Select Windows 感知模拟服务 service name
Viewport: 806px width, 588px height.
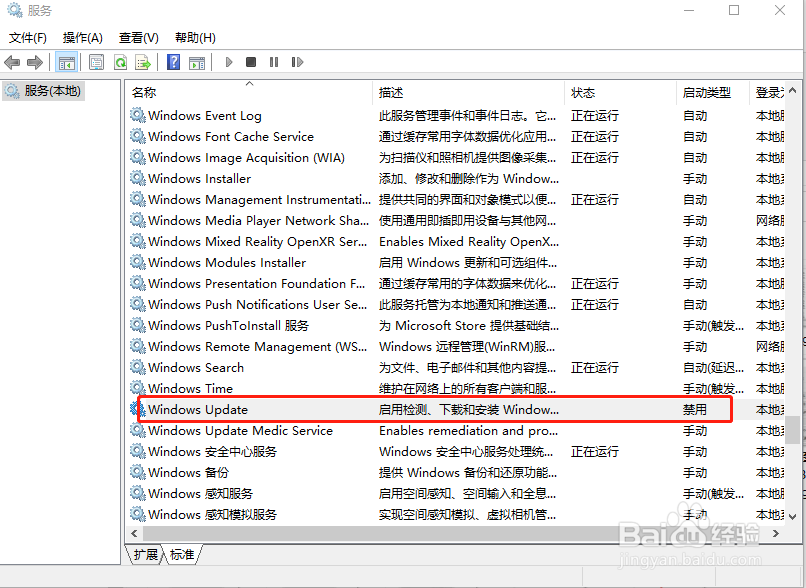click(x=212, y=514)
